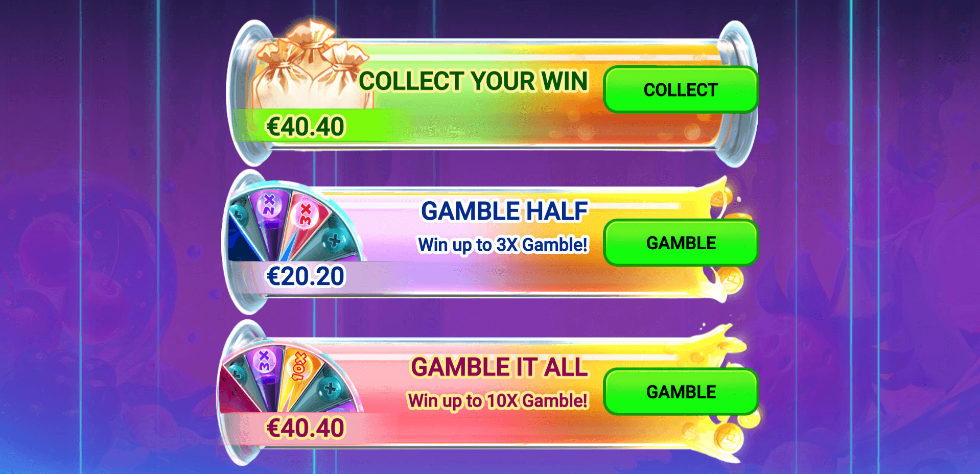
Task: Click the €40.40 amount in gamble all bar
Action: point(306,428)
